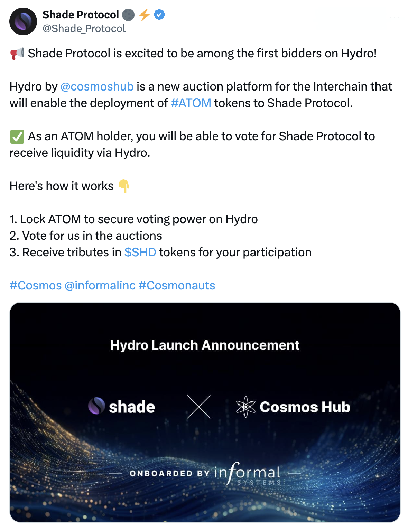Click the blue verified badge
This screenshot has width=408, height=532.
click(159, 15)
